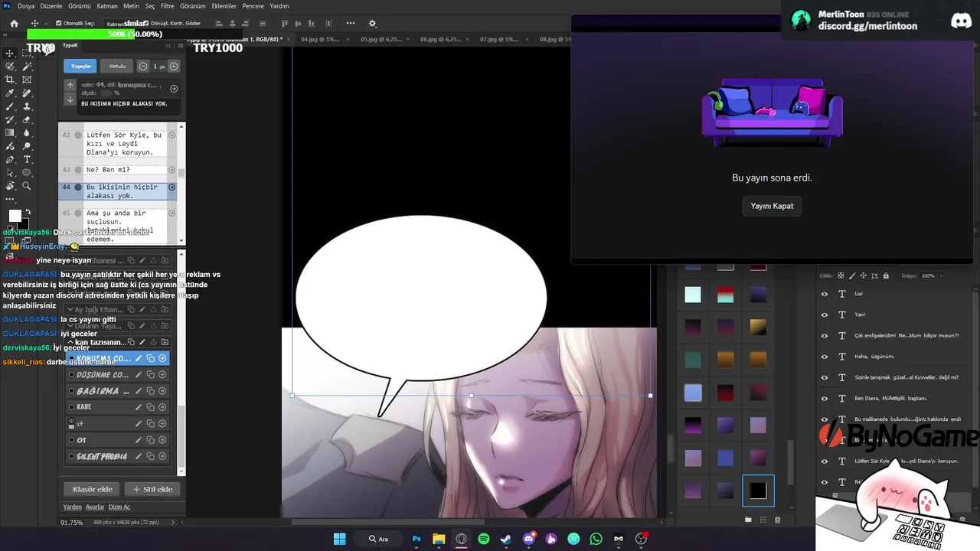Viewport: 980px width, 551px height.
Task: Decrease TypeR pixel value with minus button
Action: pyautogui.click(x=143, y=67)
